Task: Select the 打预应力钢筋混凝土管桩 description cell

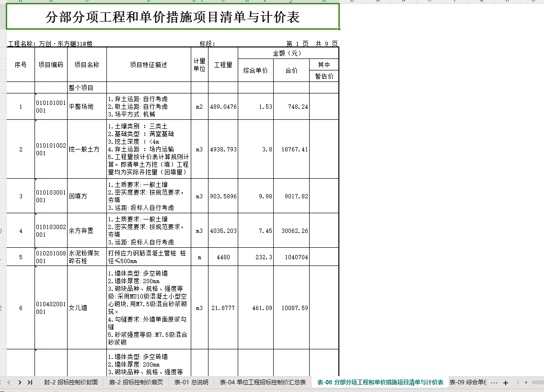Action: click(x=149, y=257)
